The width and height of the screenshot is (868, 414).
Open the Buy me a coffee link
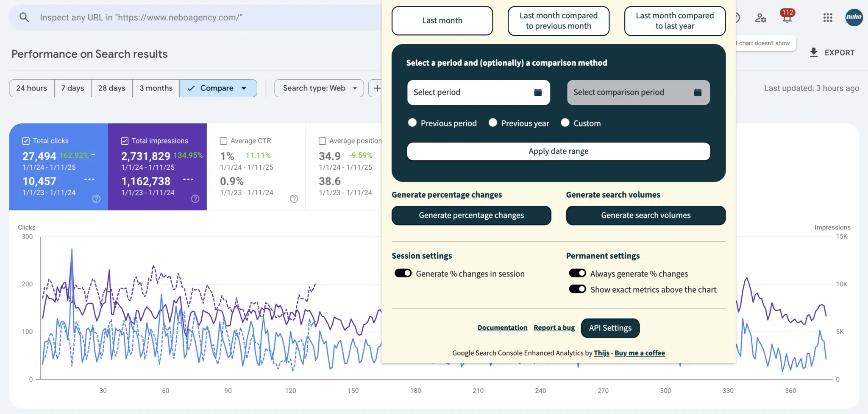point(640,353)
